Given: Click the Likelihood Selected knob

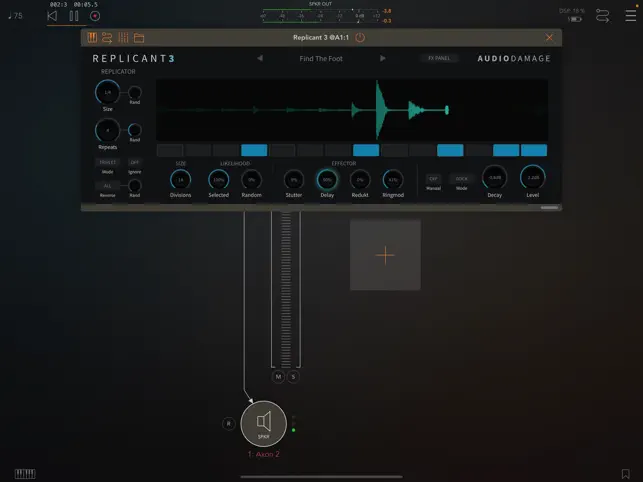Looking at the screenshot, I should (219, 180).
